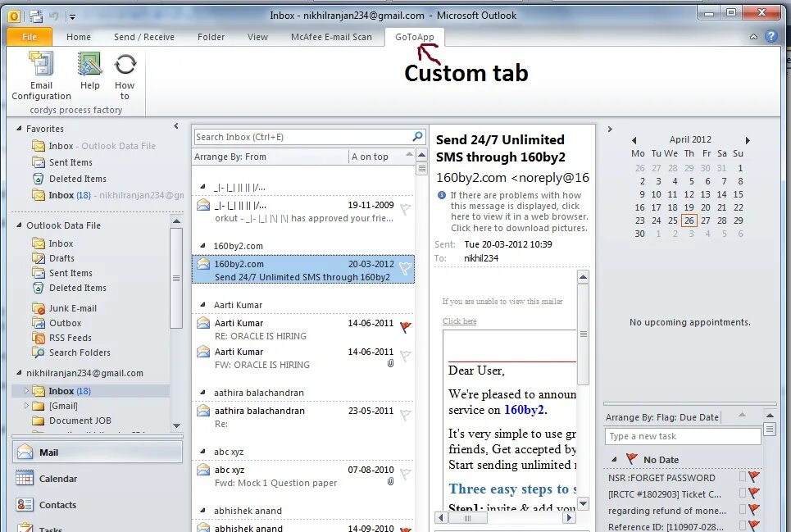Collapse the Outlook Data File tree

tap(19, 225)
